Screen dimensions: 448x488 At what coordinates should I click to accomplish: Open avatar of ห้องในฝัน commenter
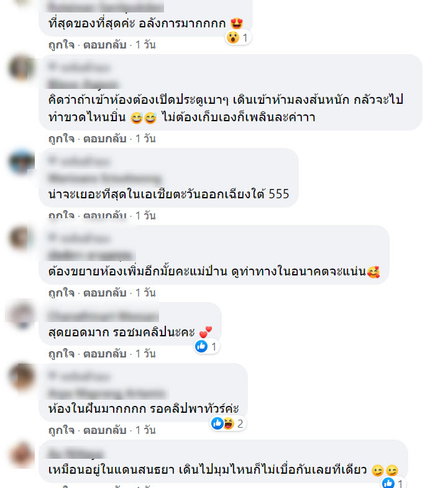(x=22, y=377)
